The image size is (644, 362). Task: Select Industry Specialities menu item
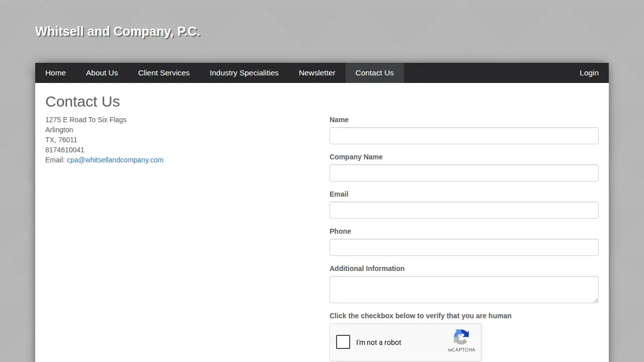pyautogui.click(x=244, y=73)
